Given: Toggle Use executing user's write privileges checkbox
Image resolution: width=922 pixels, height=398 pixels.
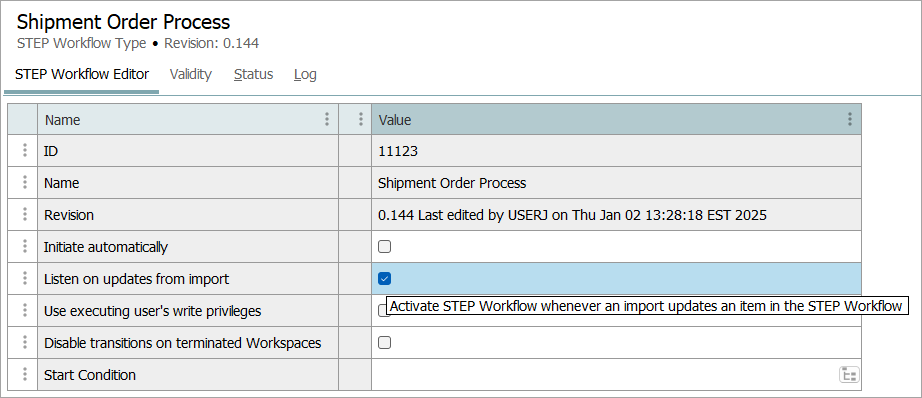Looking at the screenshot, I should 383,311.
